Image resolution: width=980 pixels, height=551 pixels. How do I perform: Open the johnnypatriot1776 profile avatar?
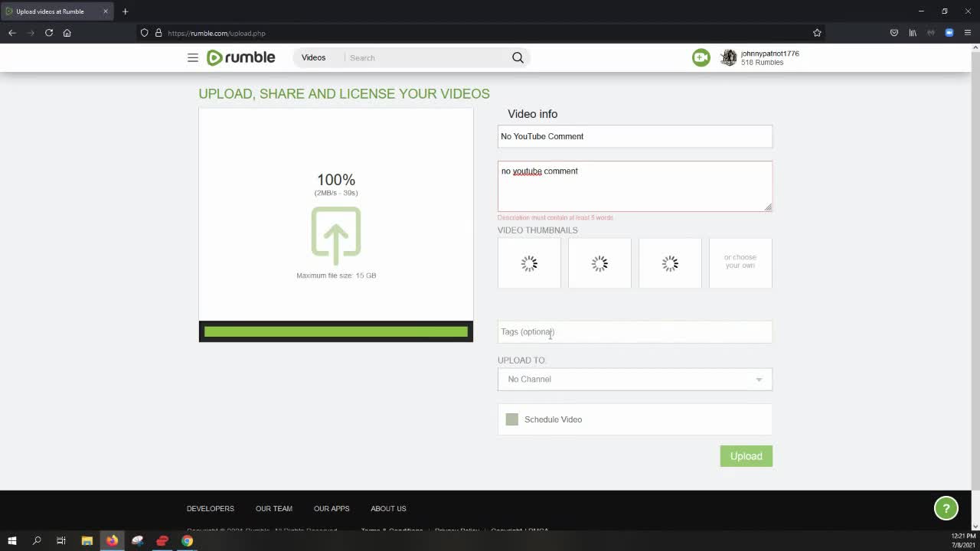pos(729,57)
